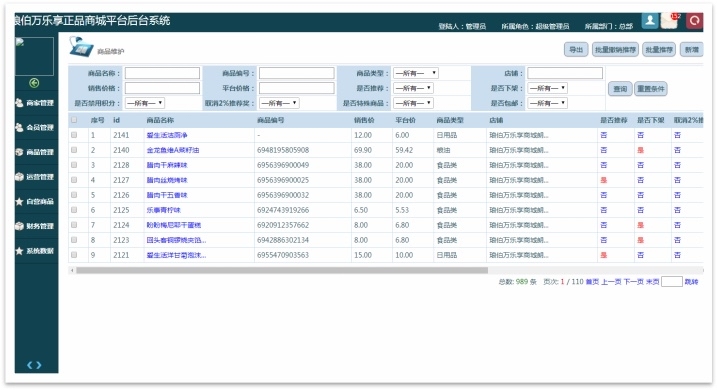717x390 pixels.
Task: Focus the 平台价格 input field
Action: pos(297,88)
